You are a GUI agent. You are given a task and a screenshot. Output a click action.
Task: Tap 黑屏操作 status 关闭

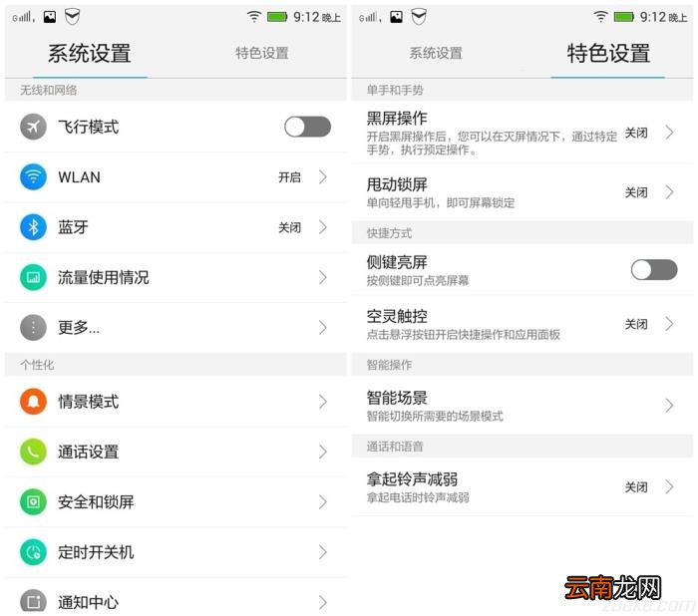click(636, 133)
